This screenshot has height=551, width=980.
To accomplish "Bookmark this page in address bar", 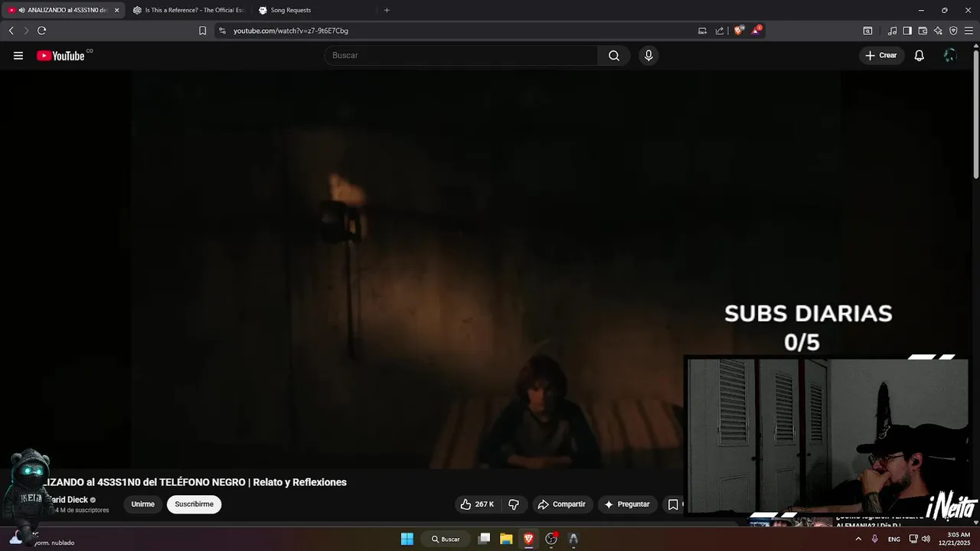I will click(x=202, y=31).
